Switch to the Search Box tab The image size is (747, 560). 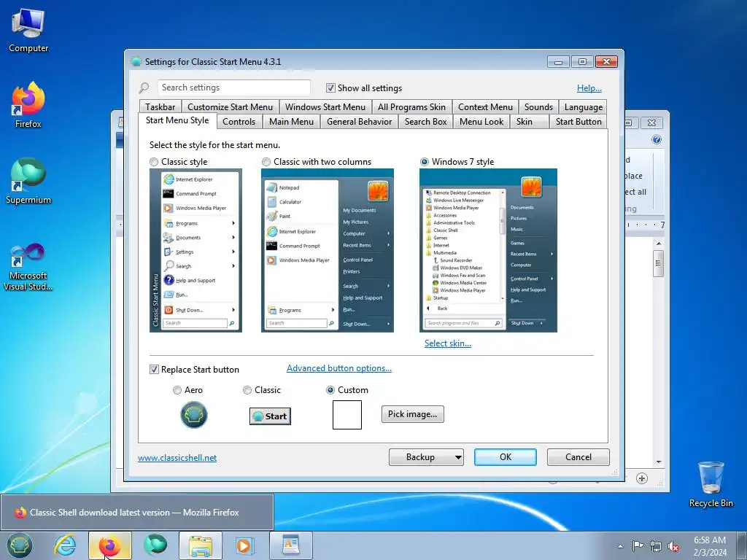(x=426, y=122)
